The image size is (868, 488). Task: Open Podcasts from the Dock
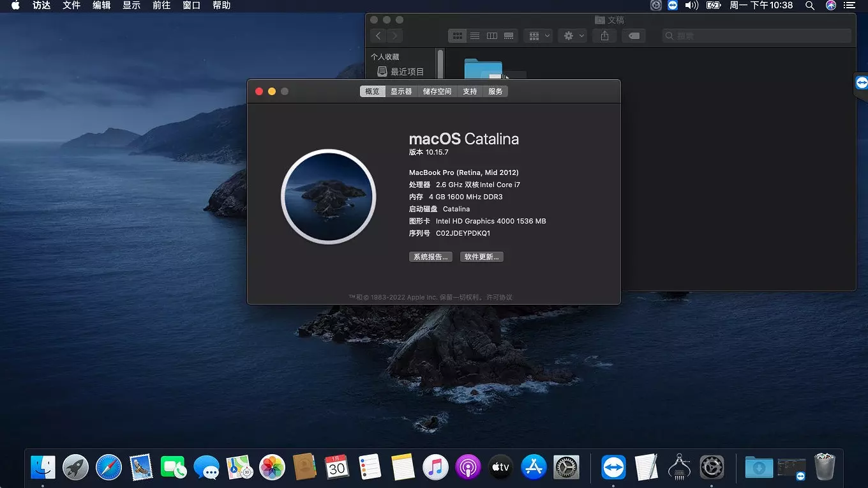(x=468, y=467)
